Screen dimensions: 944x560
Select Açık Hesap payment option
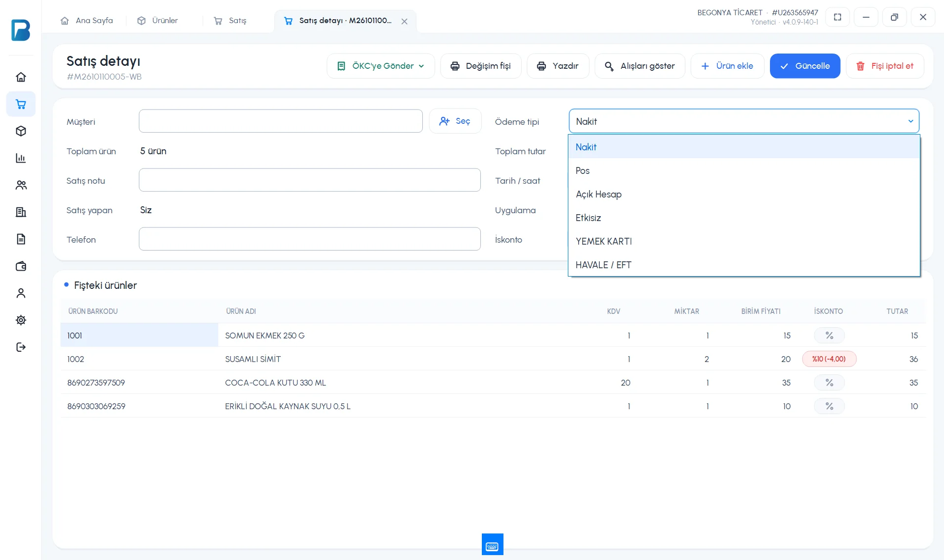point(744,194)
